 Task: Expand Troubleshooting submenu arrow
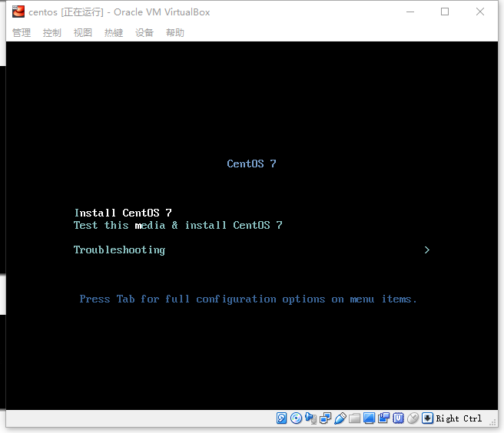point(427,250)
